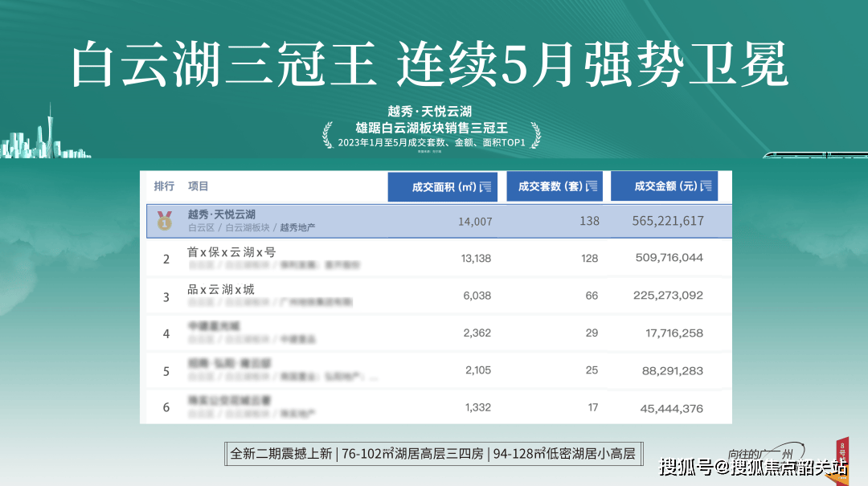This screenshot has width=868, height=486.
Task: Click the gold medal rank 1 icon
Action: click(x=166, y=220)
